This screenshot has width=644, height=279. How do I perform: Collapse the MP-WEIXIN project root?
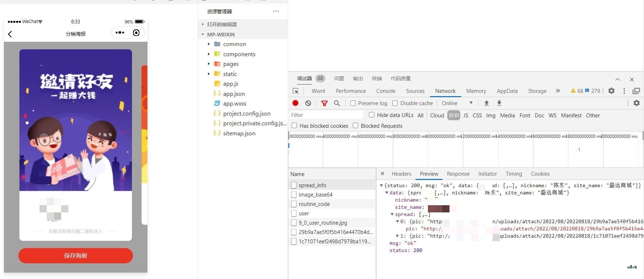click(203, 35)
